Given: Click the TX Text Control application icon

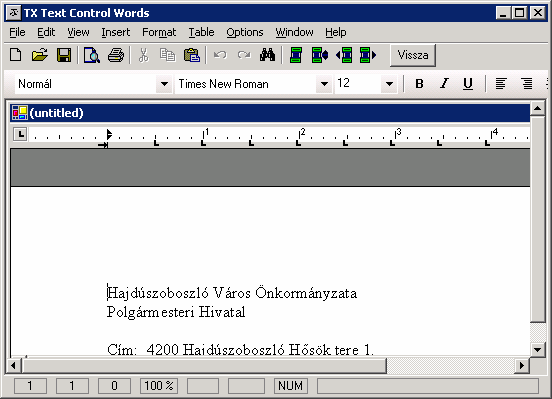Looking at the screenshot, I should (x=14, y=13).
